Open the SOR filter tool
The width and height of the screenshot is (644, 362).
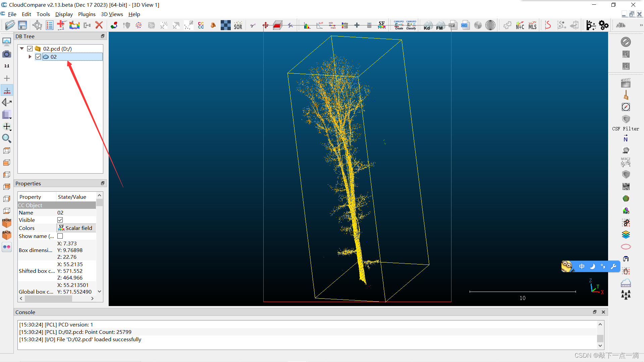coord(238,25)
